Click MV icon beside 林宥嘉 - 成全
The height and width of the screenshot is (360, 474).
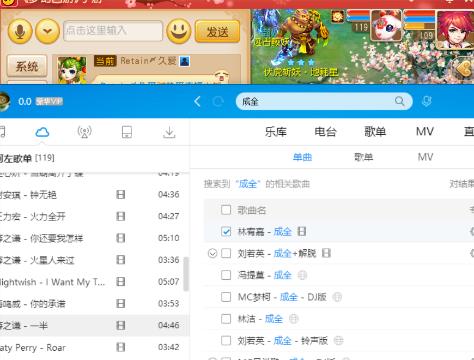(302, 231)
